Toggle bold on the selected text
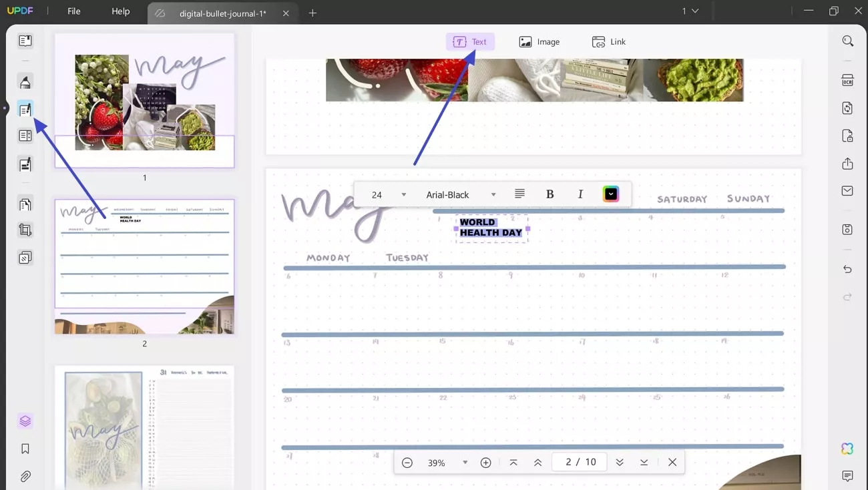The width and height of the screenshot is (868, 490). coord(550,194)
